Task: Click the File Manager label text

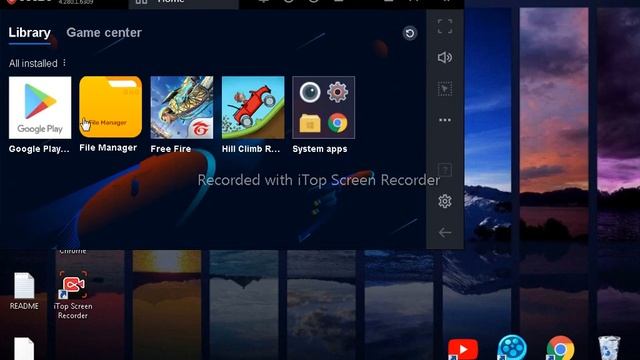Action: 108,148
